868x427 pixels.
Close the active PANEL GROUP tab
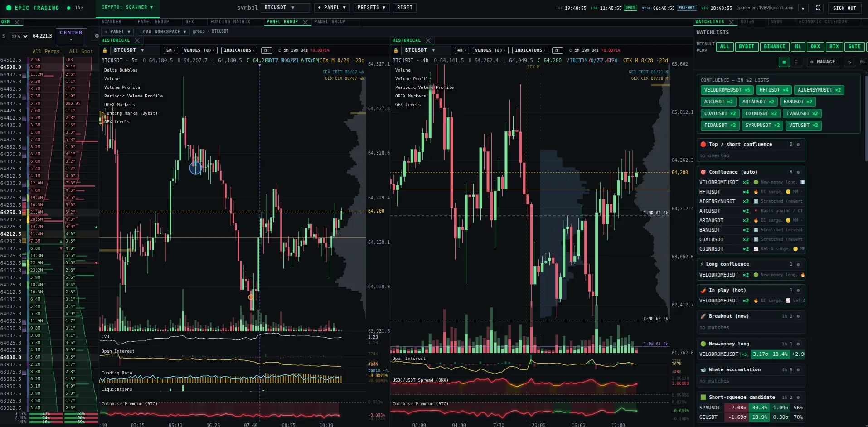(x=305, y=22)
